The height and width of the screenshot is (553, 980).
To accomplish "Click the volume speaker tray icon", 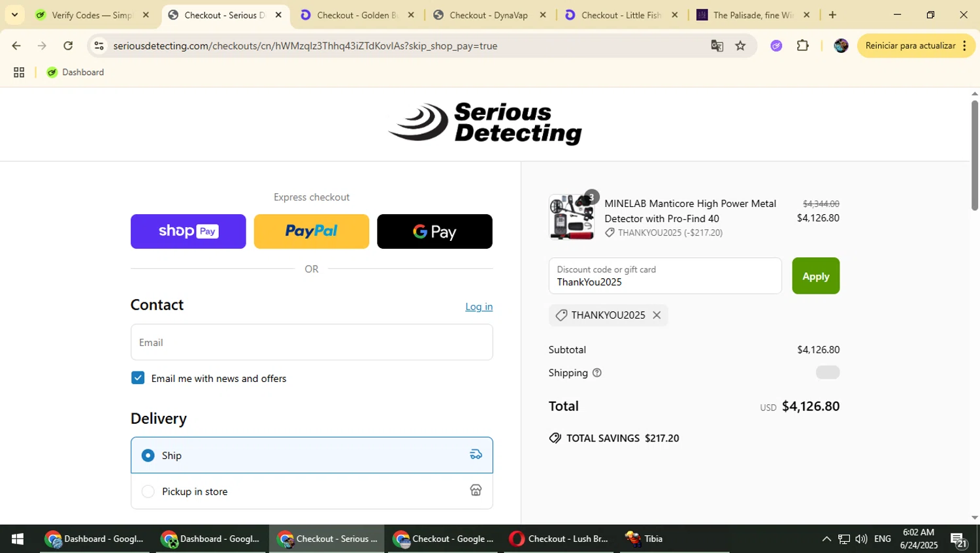I will (861, 539).
